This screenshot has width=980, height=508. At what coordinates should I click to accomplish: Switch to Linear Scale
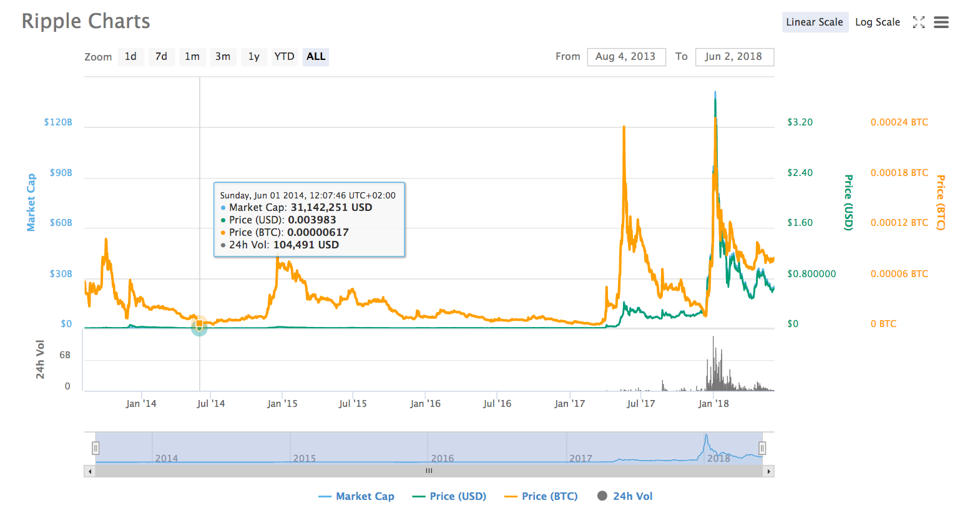tap(815, 22)
